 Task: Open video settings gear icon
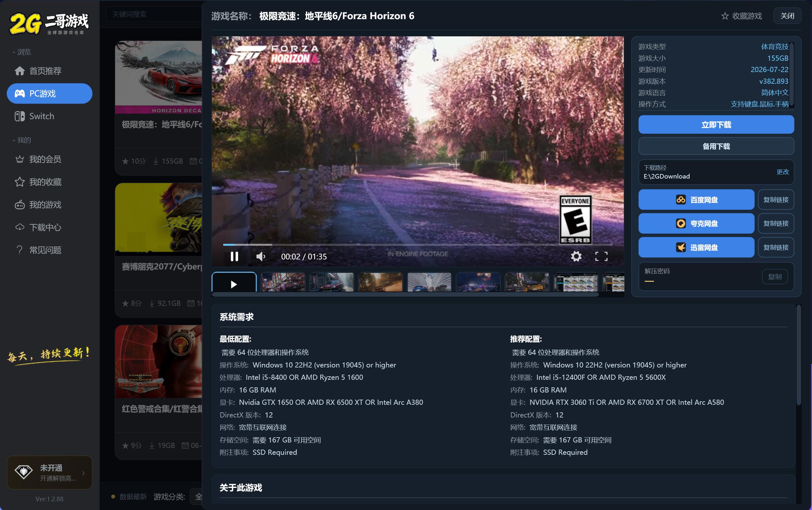576,256
